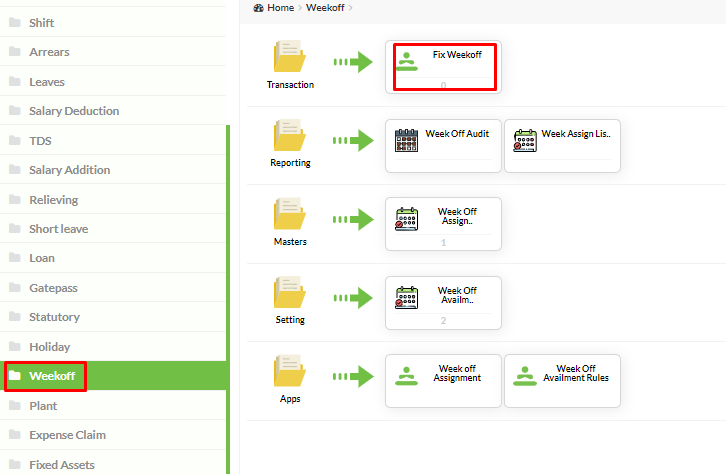Click the Transaction folder icon
Image resolution: width=726 pixels, height=474 pixels.
tap(290, 56)
